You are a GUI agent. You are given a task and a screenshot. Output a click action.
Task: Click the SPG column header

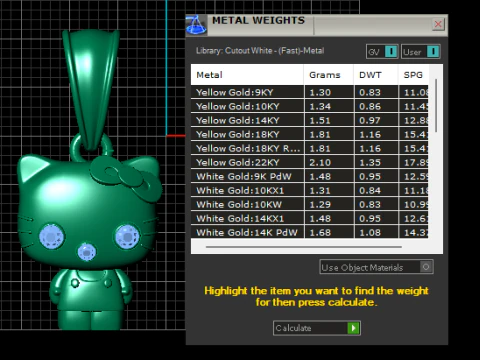pyautogui.click(x=413, y=75)
